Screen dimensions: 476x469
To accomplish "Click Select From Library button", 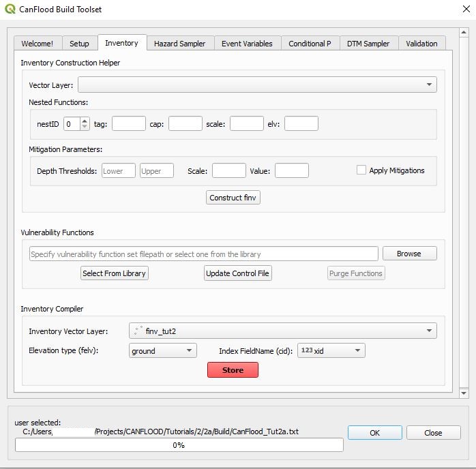I will tap(114, 273).
